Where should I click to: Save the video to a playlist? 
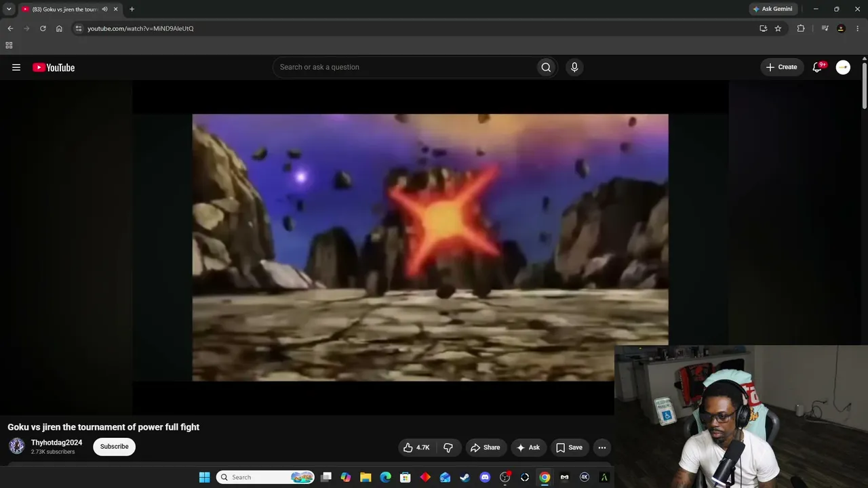[x=569, y=447]
